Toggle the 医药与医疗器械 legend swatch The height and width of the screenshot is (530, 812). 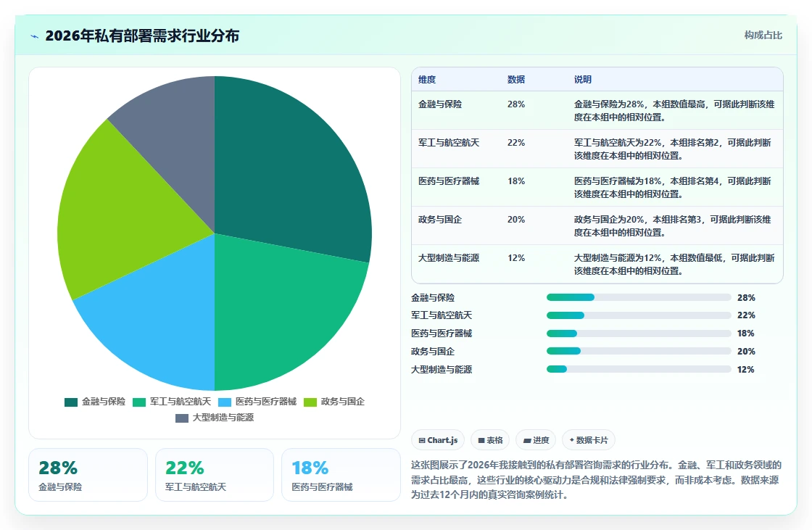(x=225, y=402)
